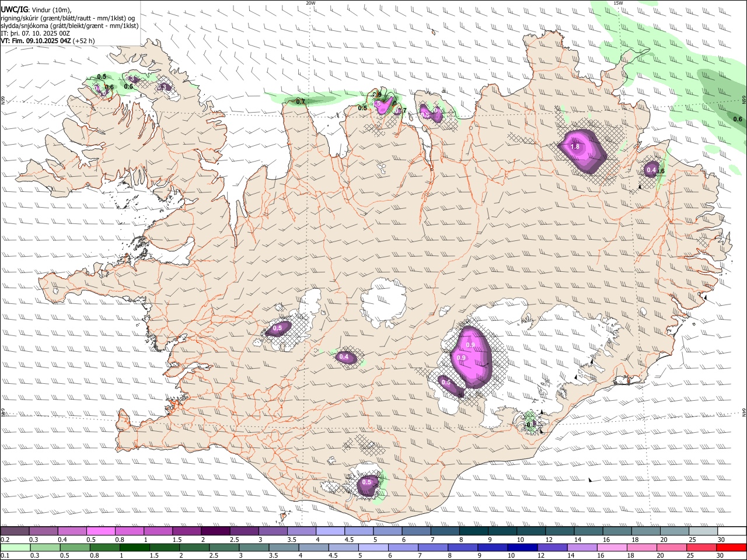
Task: Select the slate blue swatch at 6 in the top legend row
Action: [x=417, y=531]
